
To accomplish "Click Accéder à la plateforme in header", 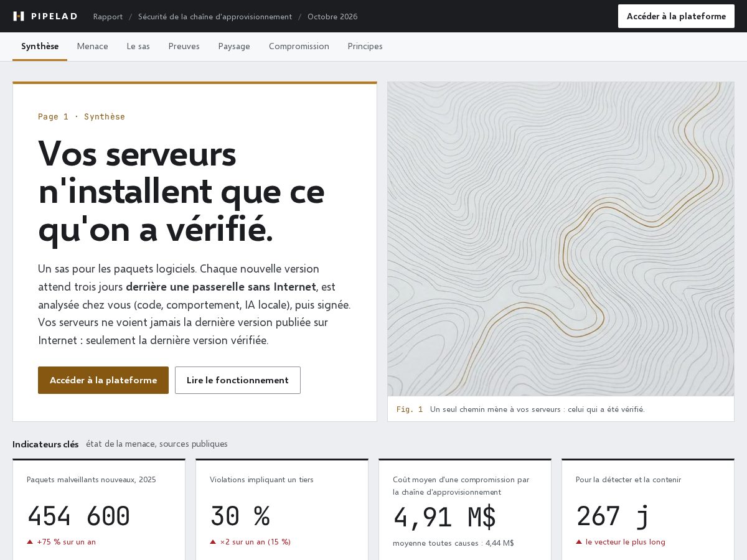I will 676,16.
